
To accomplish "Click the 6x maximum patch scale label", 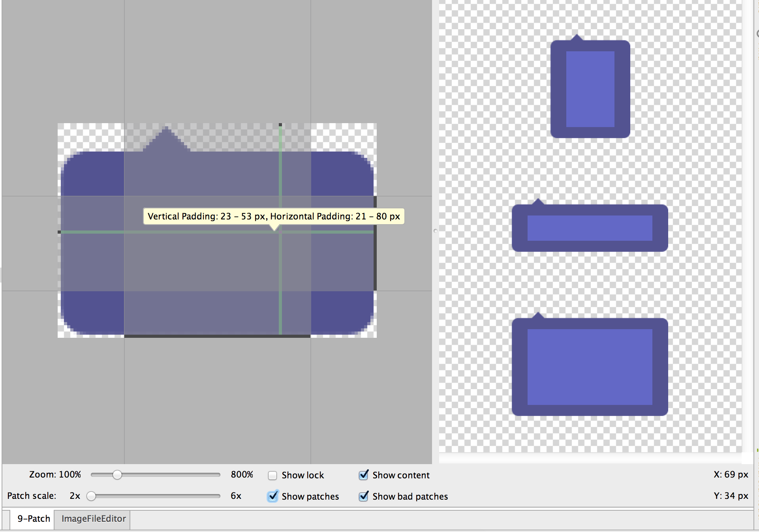I will pos(236,496).
